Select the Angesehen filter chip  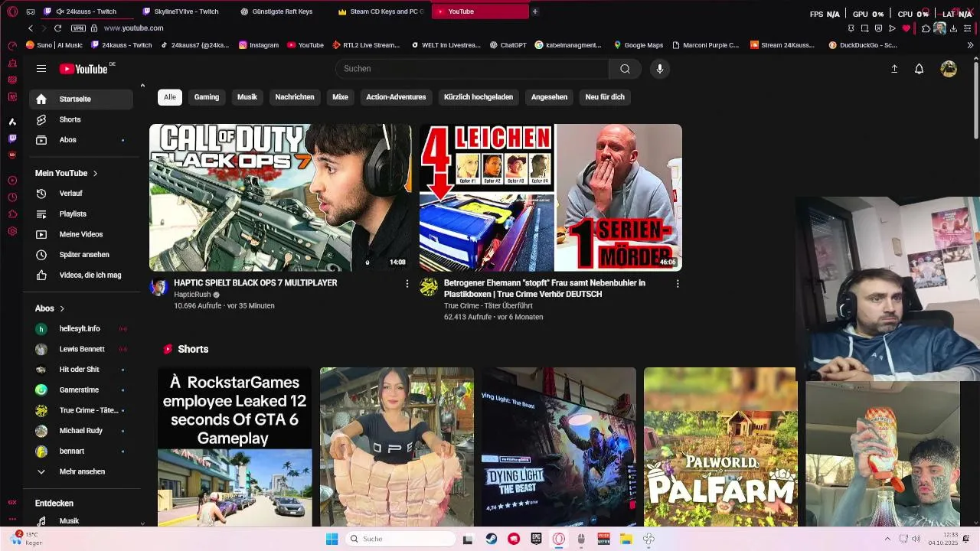tap(549, 97)
